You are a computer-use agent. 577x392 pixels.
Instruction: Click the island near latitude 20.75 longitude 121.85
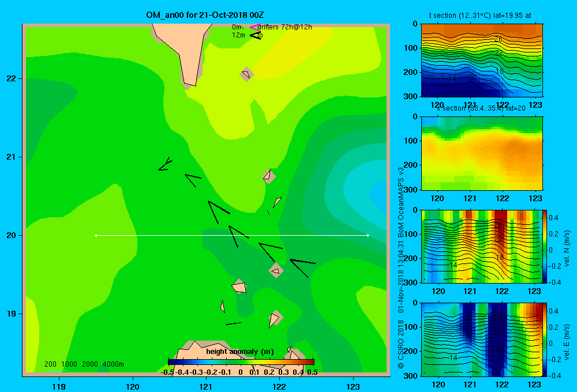(269, 176)
